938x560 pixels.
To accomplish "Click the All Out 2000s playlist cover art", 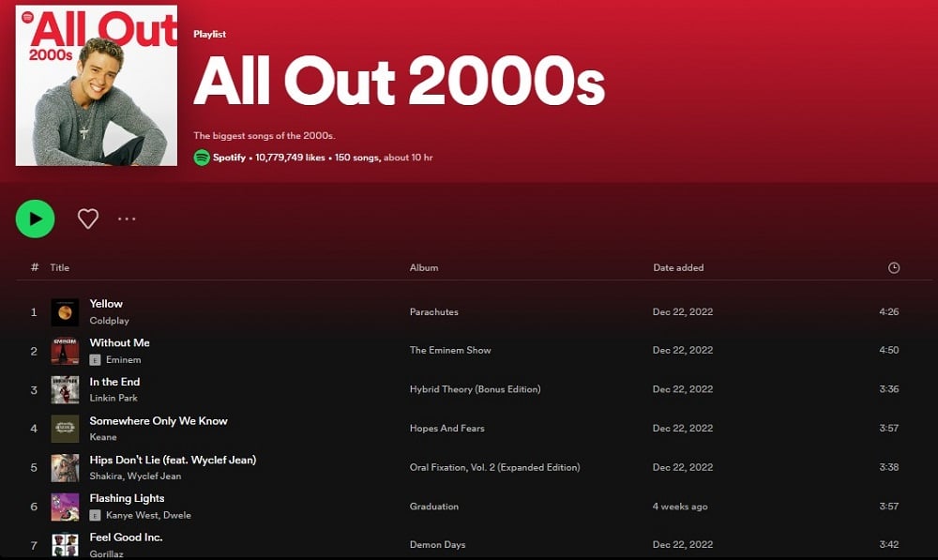I will [x=97, y=85].
